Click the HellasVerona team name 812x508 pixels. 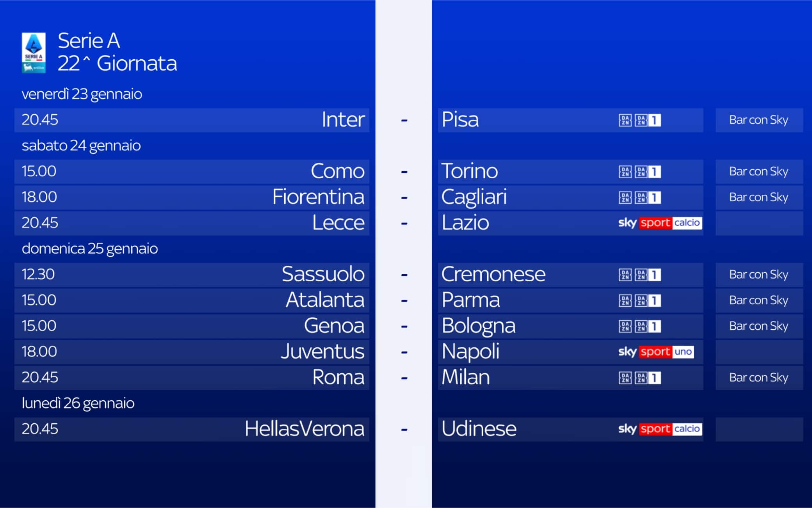(304, 429)
